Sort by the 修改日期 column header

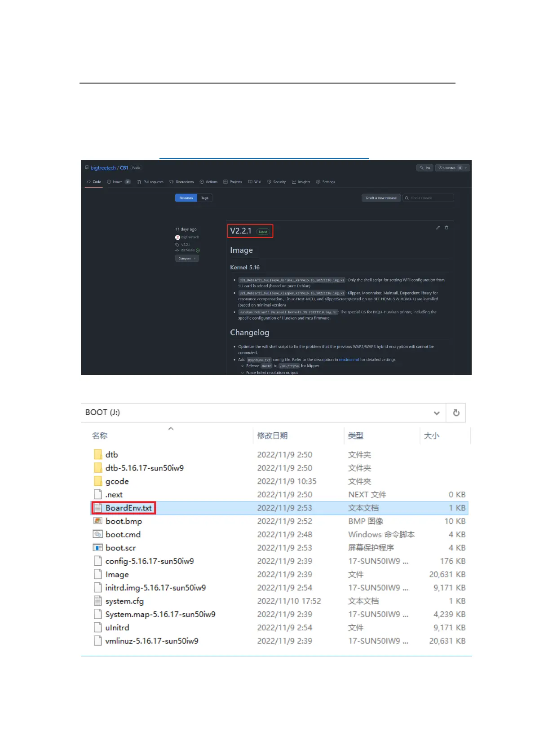click(x=272, y=436)
